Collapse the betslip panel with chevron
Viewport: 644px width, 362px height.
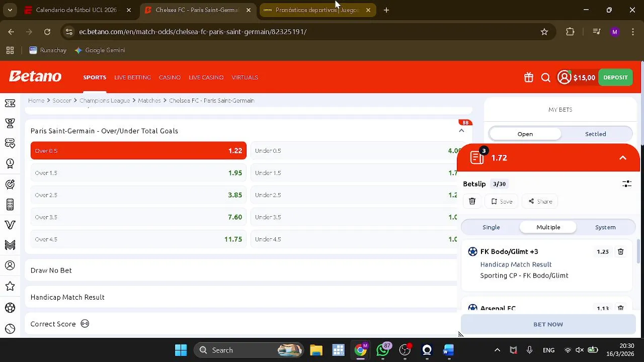[623, 158]
